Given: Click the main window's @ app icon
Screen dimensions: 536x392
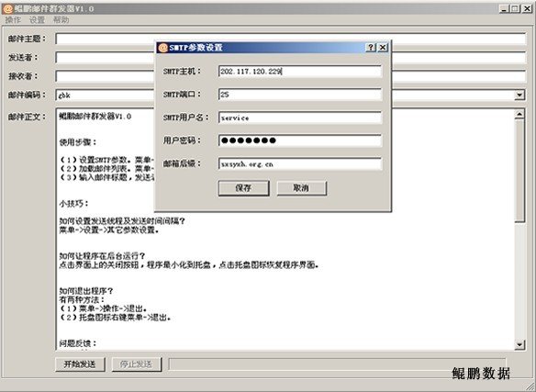Looking at the screenshot, I should tap(7, 8).
